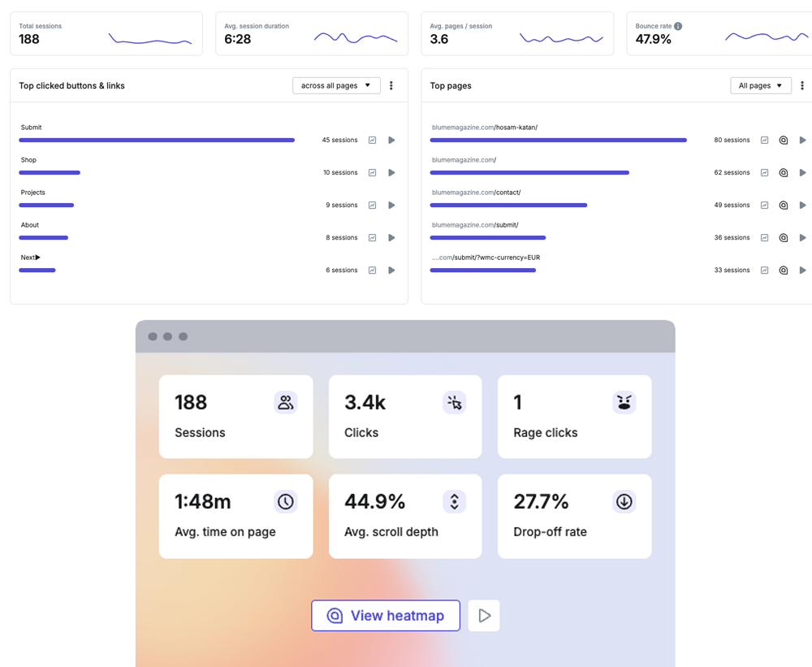
Task: Click the 'Next' button label row
Action: [x=31, y=258]
